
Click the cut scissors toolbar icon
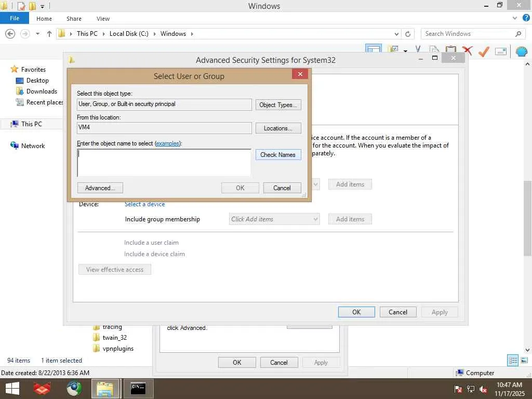[418, 49]
